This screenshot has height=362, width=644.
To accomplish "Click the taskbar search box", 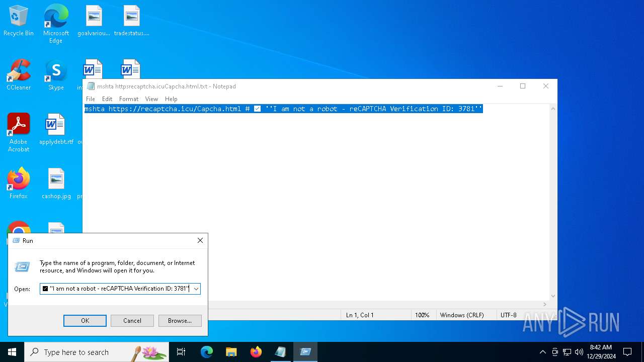I will [97, 352].
